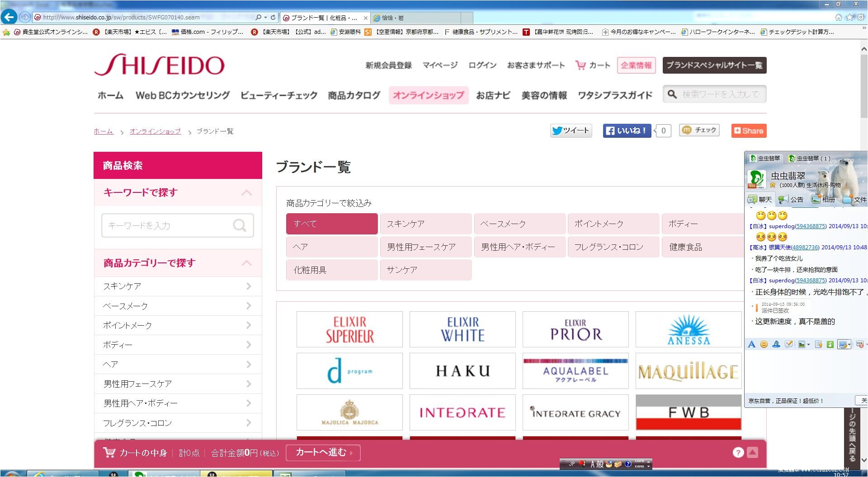Image resolution: width=868 pixels, height=477 pixels.
Task: Click the 企業情報 button
Action: click(x=636, y=65)
